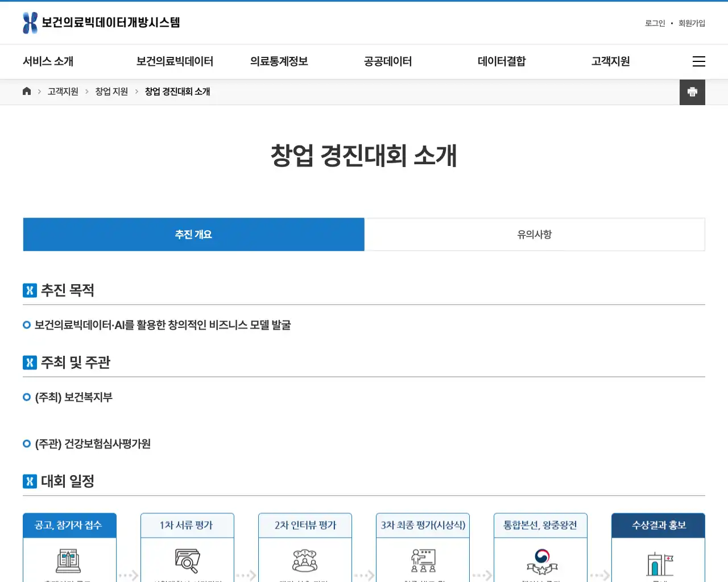Click the site logo 보건의료빅데이터개방시스템
728x582 pixels.
point(101,23)
